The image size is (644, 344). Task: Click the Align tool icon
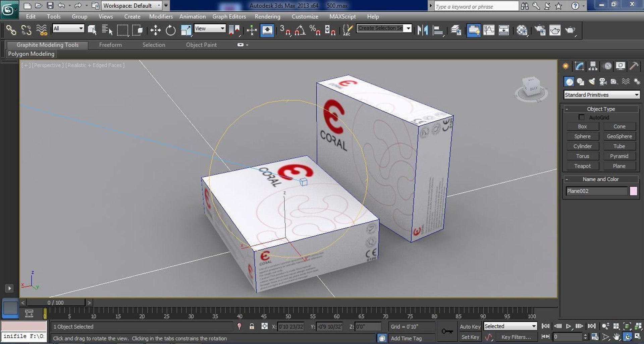438,30
